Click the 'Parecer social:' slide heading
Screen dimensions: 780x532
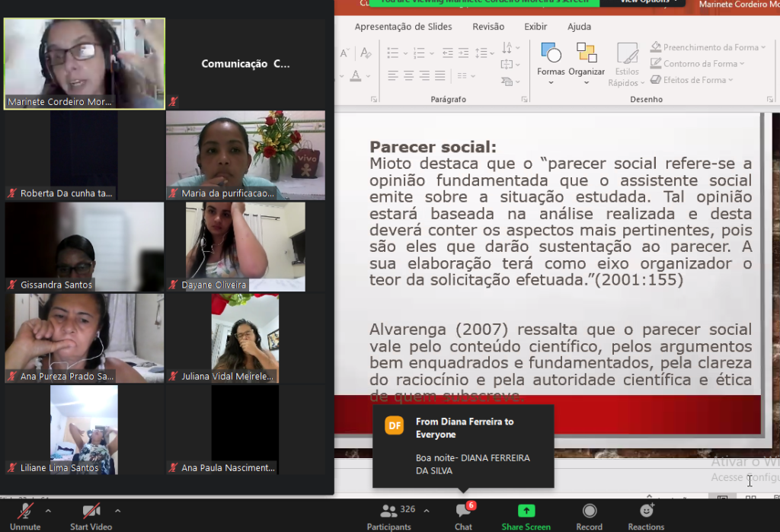433,147
